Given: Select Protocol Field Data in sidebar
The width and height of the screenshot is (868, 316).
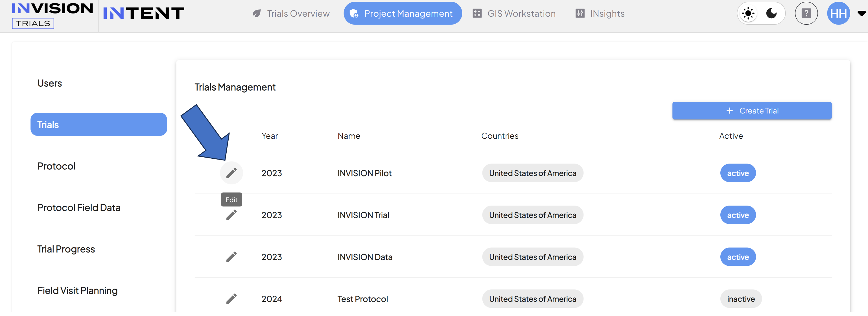Looking at the screenshot, I should [79, 207].
